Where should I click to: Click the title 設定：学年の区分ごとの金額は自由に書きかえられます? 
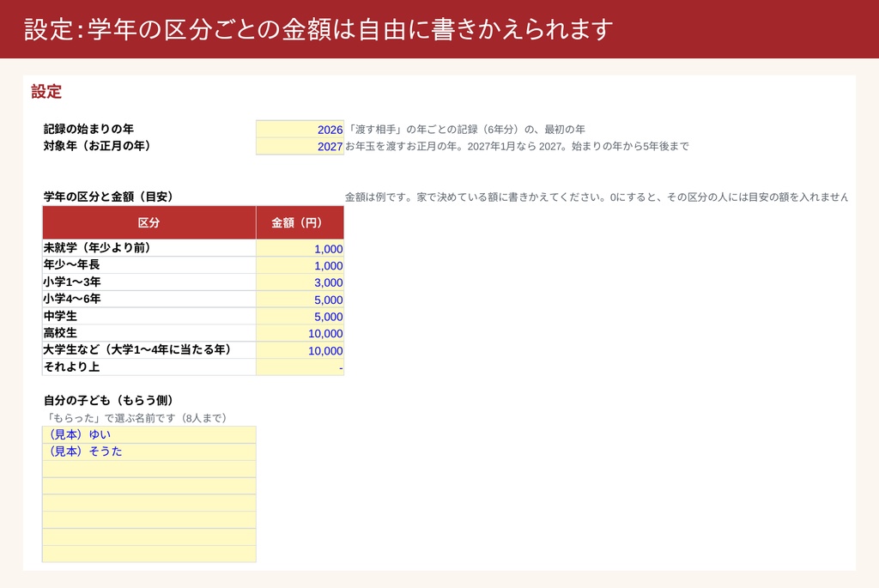pyautogui.click(x=318, y=29)
